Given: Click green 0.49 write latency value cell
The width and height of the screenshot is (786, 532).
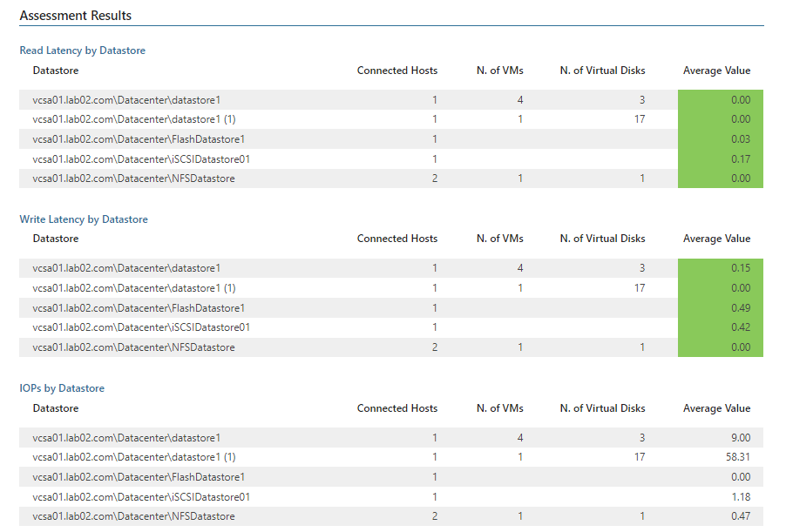Looking at the screenshot, I should (721, 308).
